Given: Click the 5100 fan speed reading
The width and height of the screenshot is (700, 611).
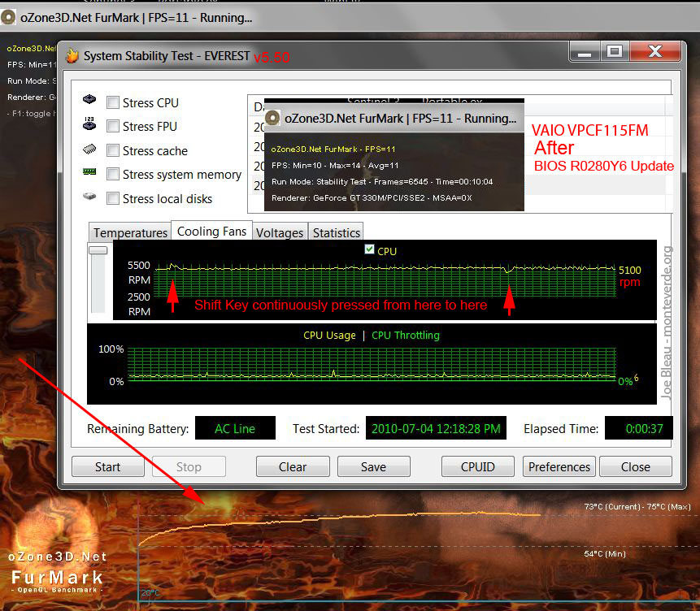Looking at the screenshot, I should pos(629,270).
